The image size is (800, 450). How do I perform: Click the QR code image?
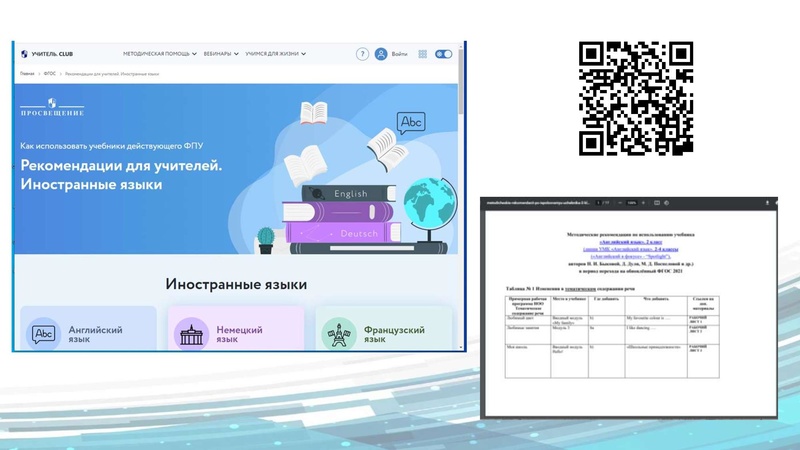coord(636,98)
